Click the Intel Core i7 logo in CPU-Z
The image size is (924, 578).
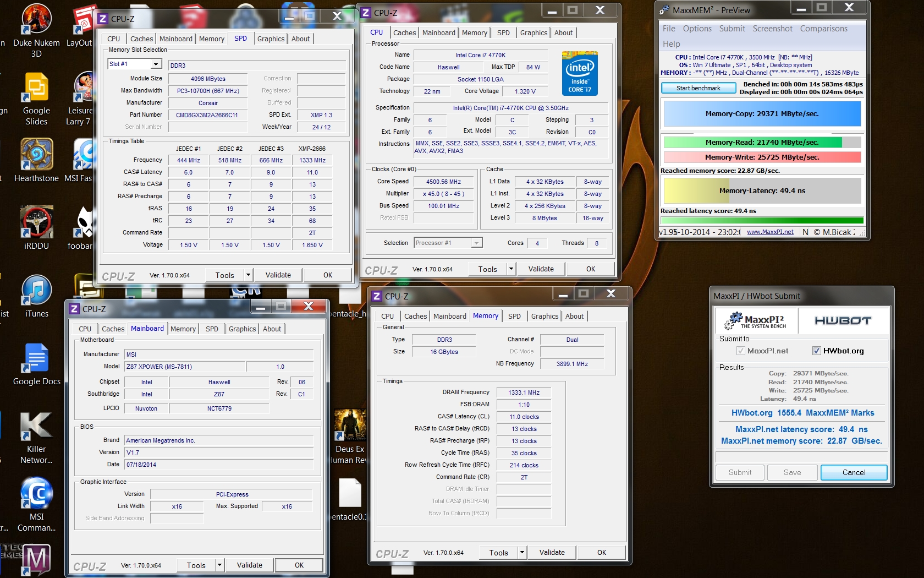(x=580, y=73)
